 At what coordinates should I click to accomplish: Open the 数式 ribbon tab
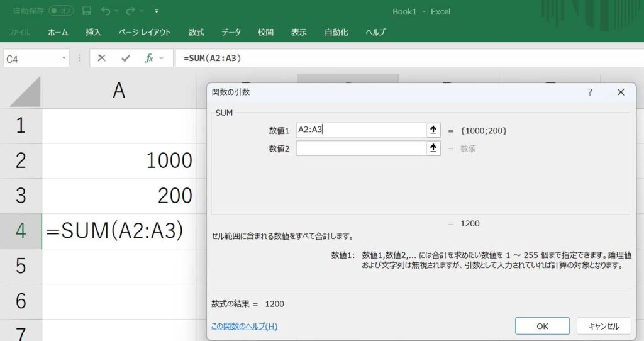[196, 32]
